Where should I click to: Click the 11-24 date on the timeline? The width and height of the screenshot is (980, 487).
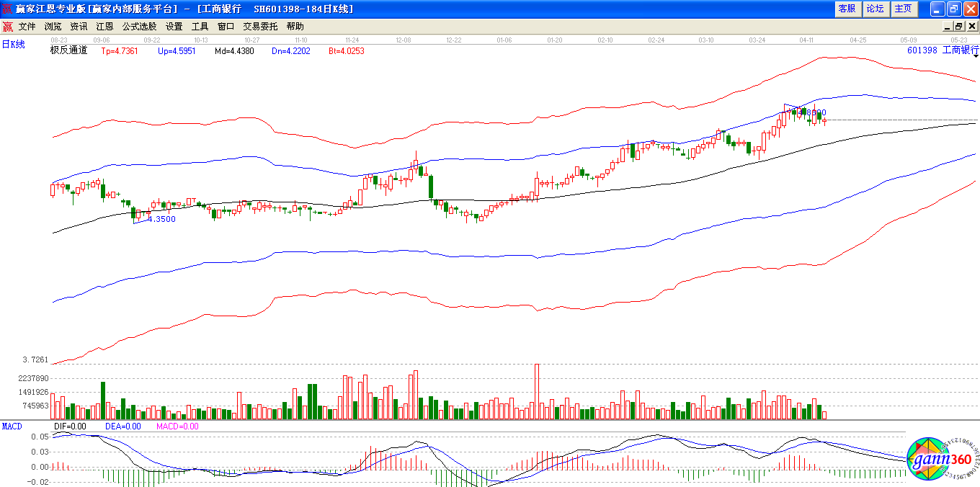coord(352,40)
